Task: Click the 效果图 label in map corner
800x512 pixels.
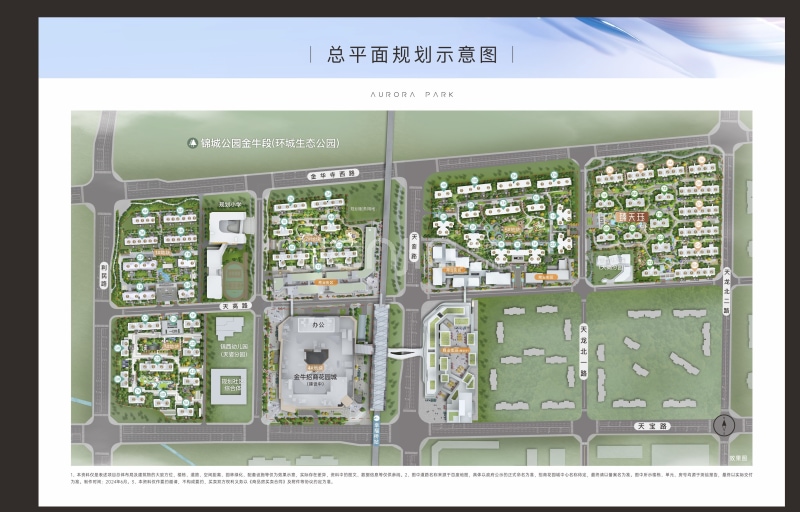Action: point(738,458)
